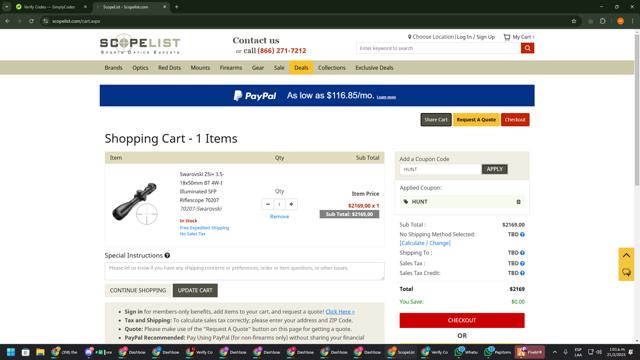Open the Collections menu
This screenshot has width=640, height=360.
point(331,68)
